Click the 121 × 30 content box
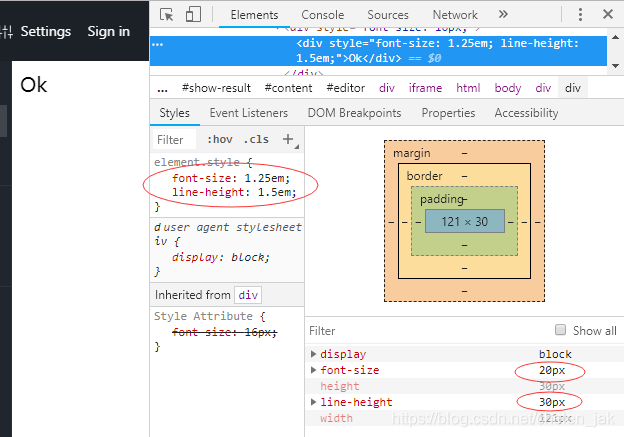The width and height of the screenshot is (624, 437). coord(464,221)
